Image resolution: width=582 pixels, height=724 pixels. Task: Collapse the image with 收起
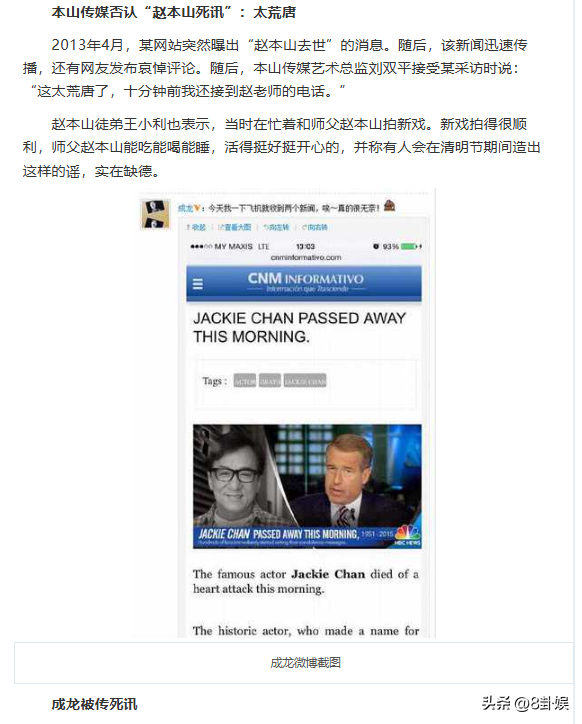[x=196, y=227]
